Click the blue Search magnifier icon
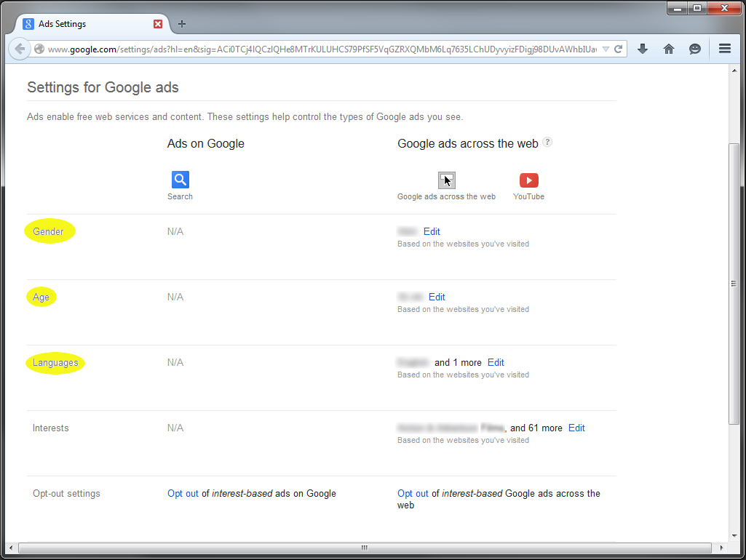 point(180,180)
